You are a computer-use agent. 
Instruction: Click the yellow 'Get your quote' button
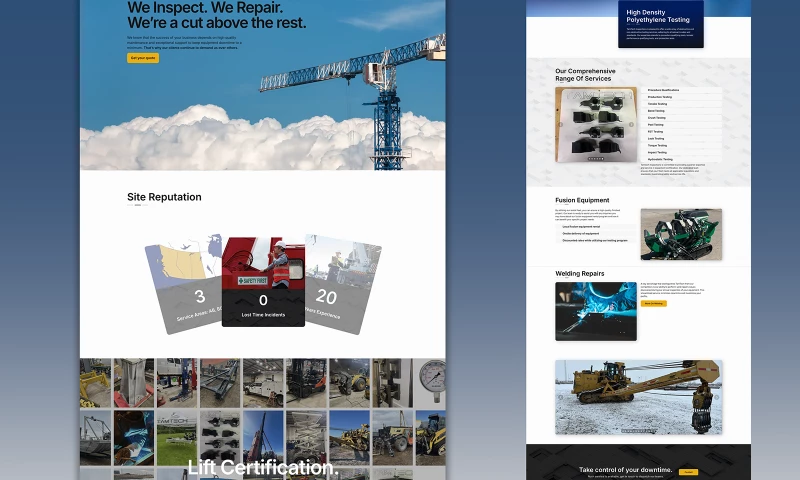[x=143, y=58]
